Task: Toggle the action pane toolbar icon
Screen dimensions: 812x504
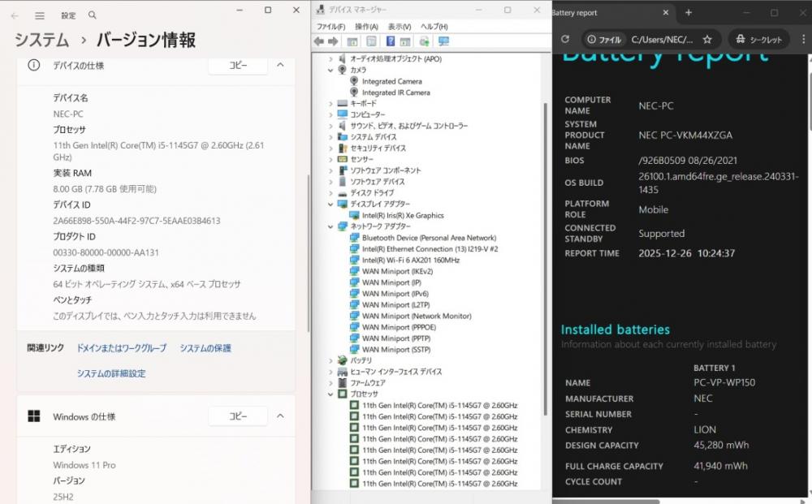Action: pyautogui.click(x=405, y=41)
